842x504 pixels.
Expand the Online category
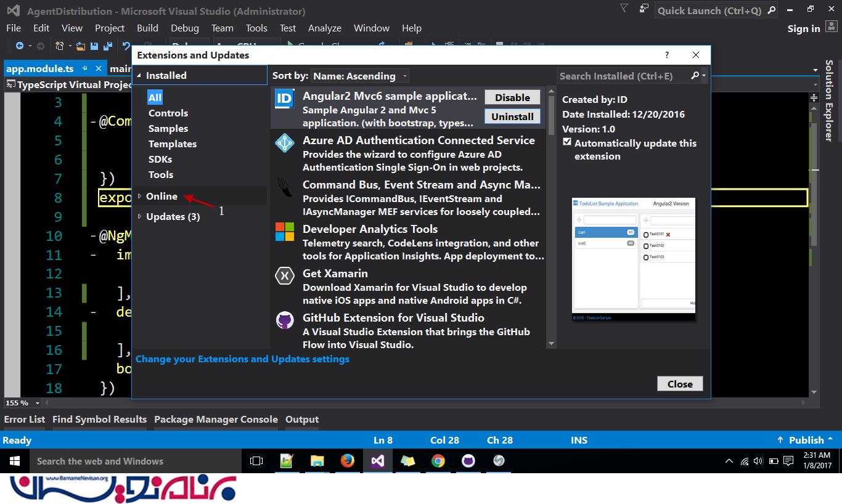point(140,196)
